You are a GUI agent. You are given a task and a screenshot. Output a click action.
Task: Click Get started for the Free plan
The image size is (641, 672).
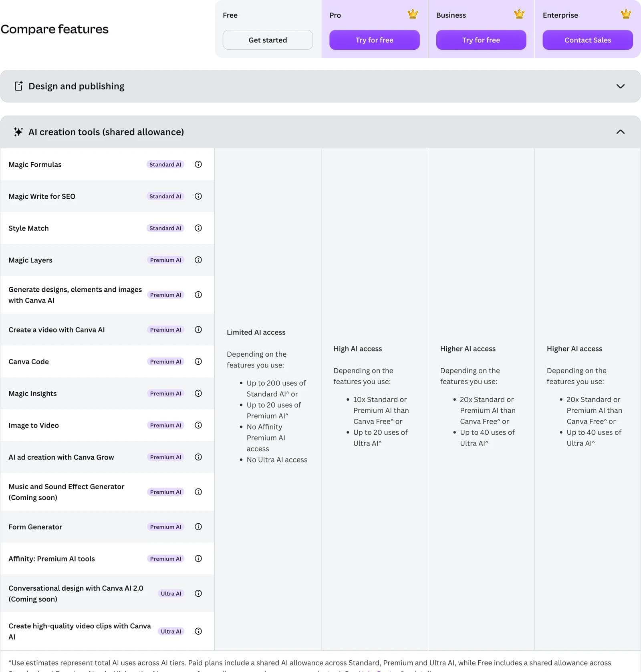(x=268, y=40)
